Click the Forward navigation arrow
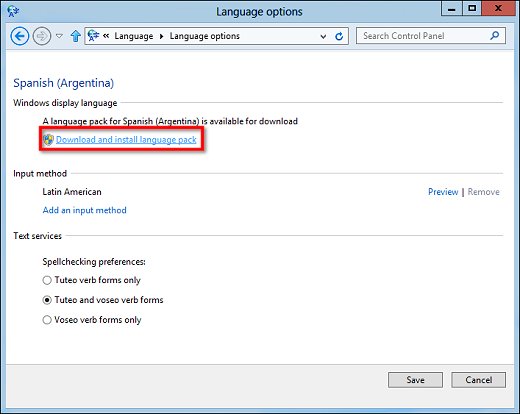520x414 pixels. (x=42, y=36)
